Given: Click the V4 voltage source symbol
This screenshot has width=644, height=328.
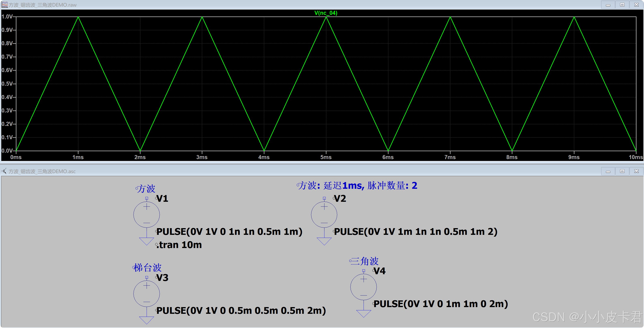Looking at the screenshot, I should tap(364, 287).
